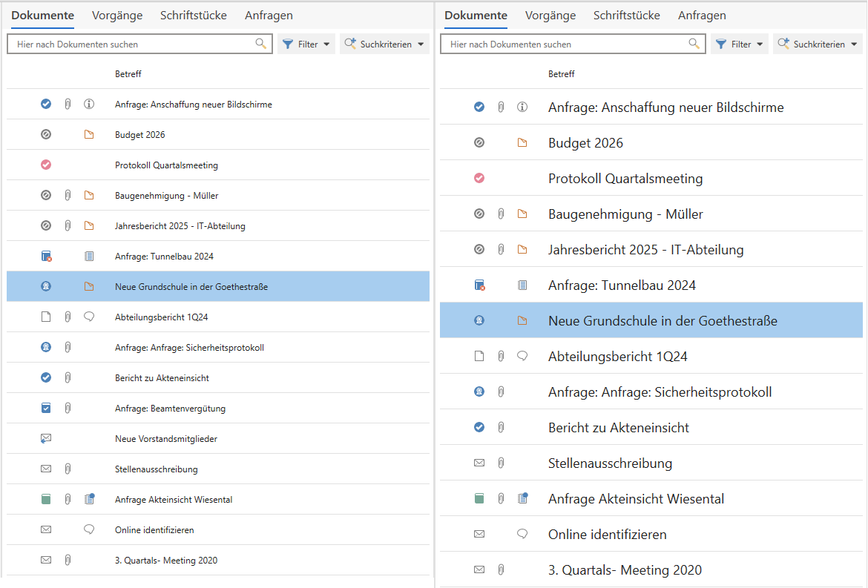868x588 pixels.
Task: Select Stellenausschreibung entry in the right panel list
Action: coord(610,463)
